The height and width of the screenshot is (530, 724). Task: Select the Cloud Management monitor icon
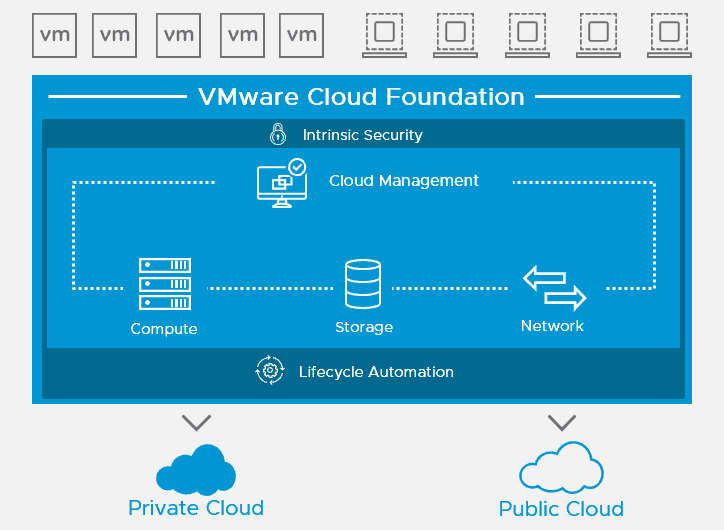pos(282,183)
